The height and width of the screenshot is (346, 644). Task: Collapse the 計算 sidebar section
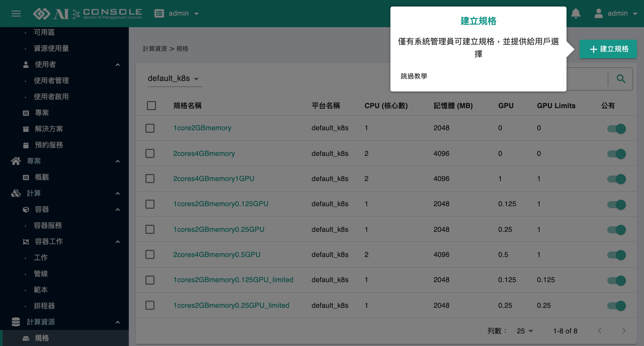coord(117,193)
